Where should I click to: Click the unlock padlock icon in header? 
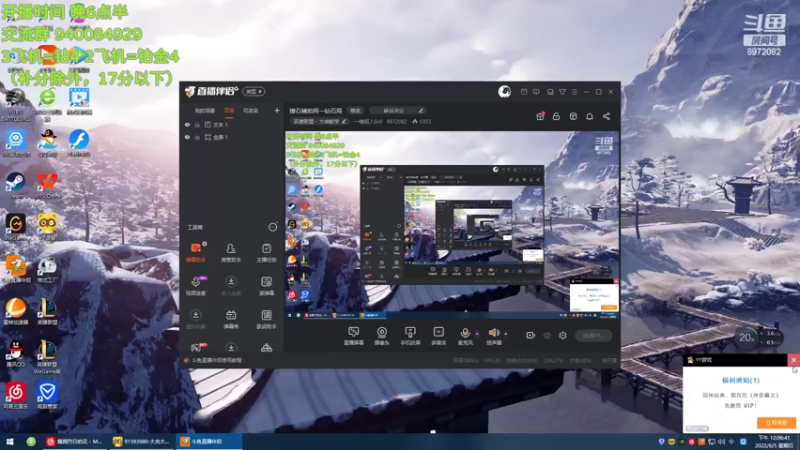click(556, 116)
